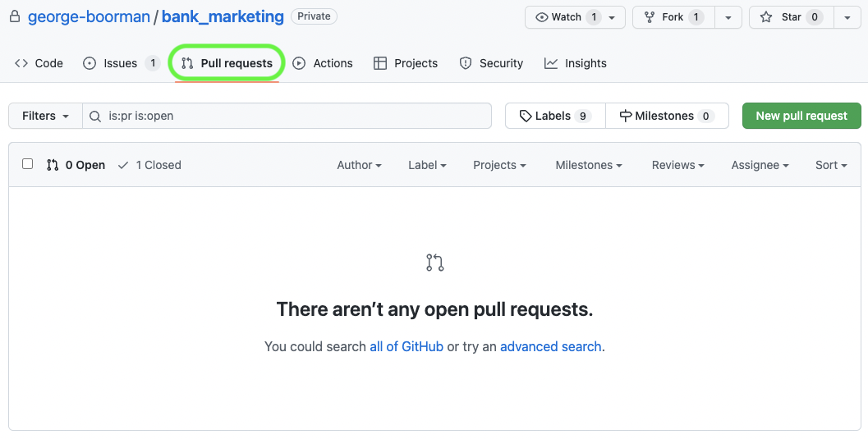
Task: Click the Star count badge 0
Action: [815, 17]
